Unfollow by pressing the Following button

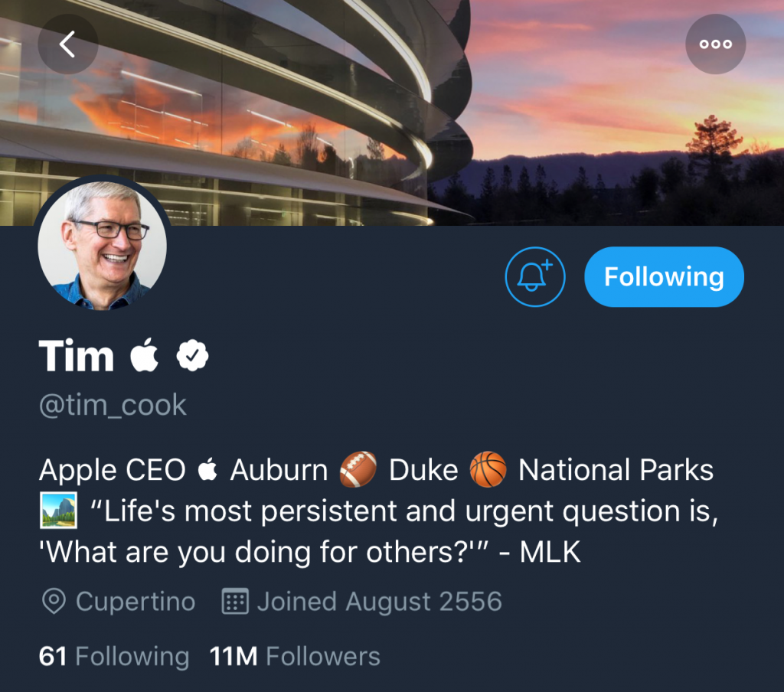(663, 277)
